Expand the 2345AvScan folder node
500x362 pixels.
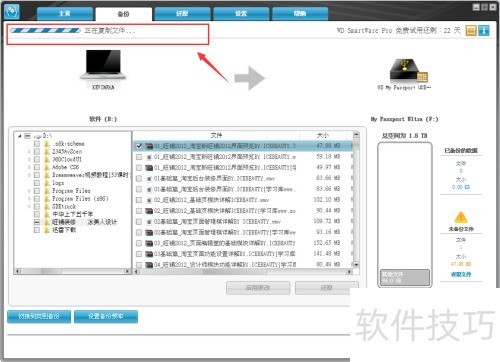(x=29, y=152)
